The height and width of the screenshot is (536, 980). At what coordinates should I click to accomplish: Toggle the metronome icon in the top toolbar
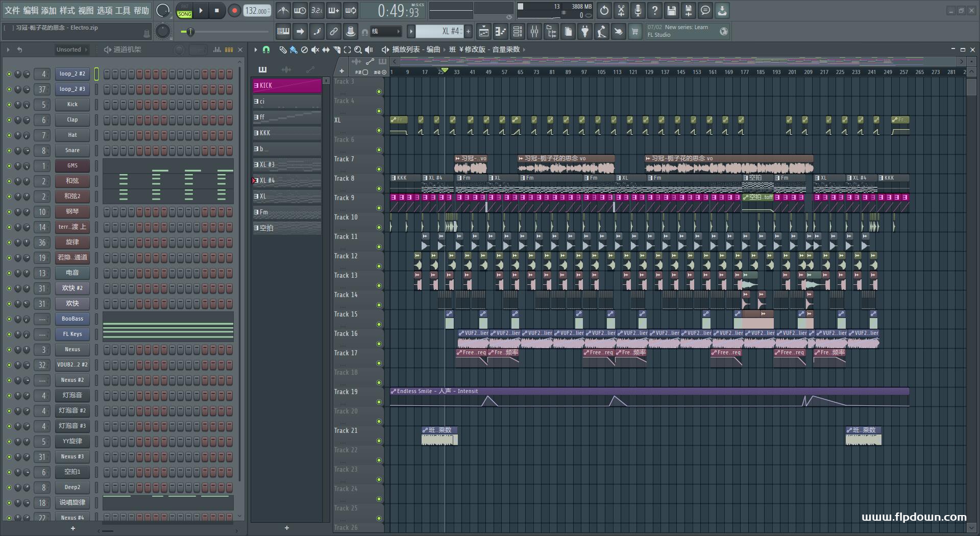click(283, 10)
